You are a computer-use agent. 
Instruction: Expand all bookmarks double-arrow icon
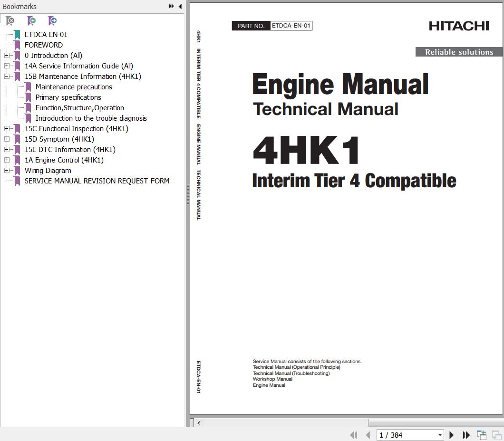tap(172, 6)
